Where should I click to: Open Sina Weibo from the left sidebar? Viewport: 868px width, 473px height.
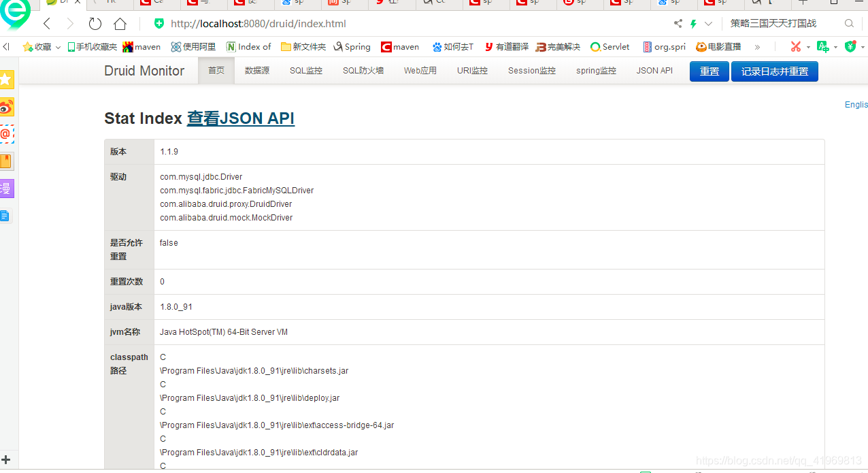[x=7, y=107]
